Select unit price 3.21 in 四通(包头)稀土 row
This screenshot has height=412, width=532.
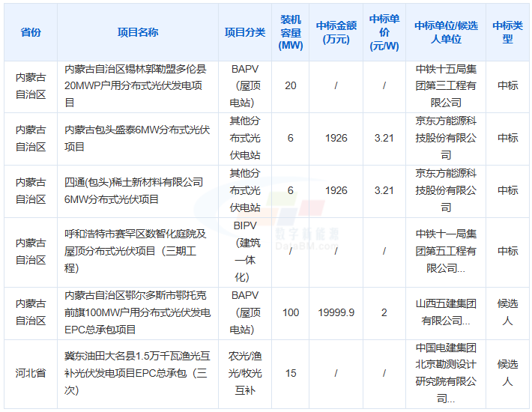384,190
